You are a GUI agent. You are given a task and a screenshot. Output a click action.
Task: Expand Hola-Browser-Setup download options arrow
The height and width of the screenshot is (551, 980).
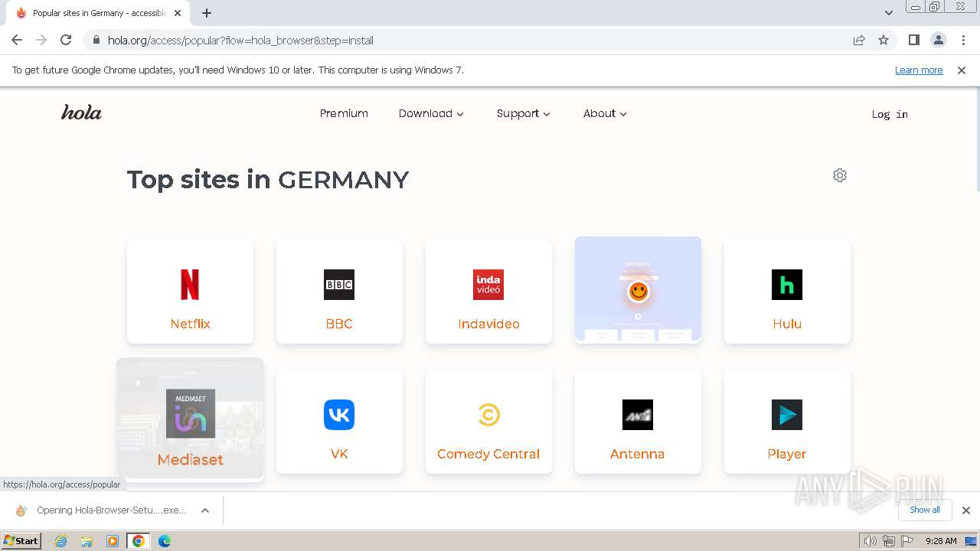tap(205, 510)
